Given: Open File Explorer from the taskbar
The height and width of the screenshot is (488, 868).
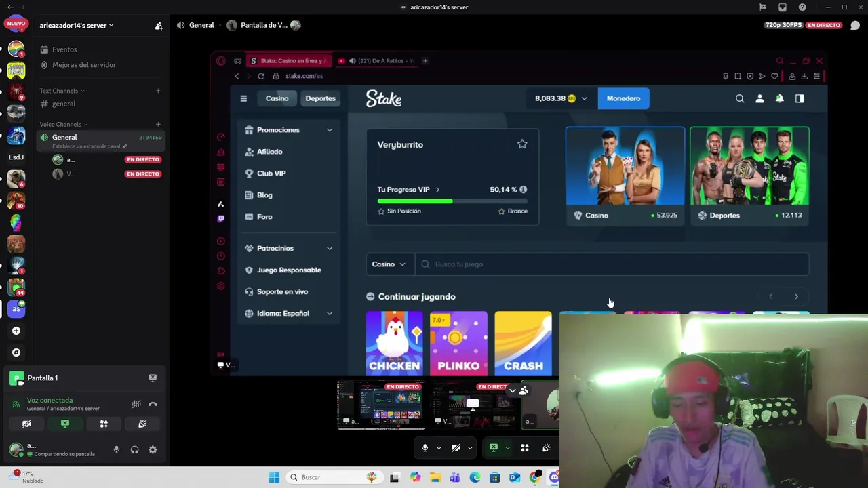Looking at the screenshot, I should 435,477.
